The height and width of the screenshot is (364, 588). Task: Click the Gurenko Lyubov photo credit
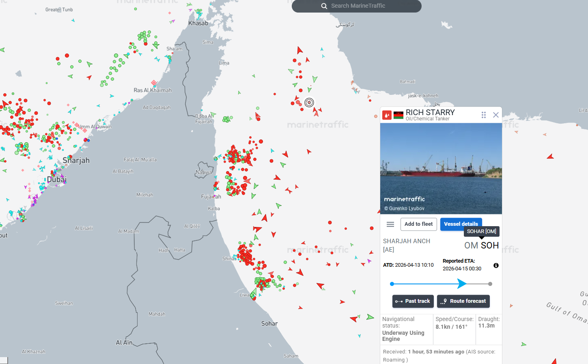coord(404,208)
